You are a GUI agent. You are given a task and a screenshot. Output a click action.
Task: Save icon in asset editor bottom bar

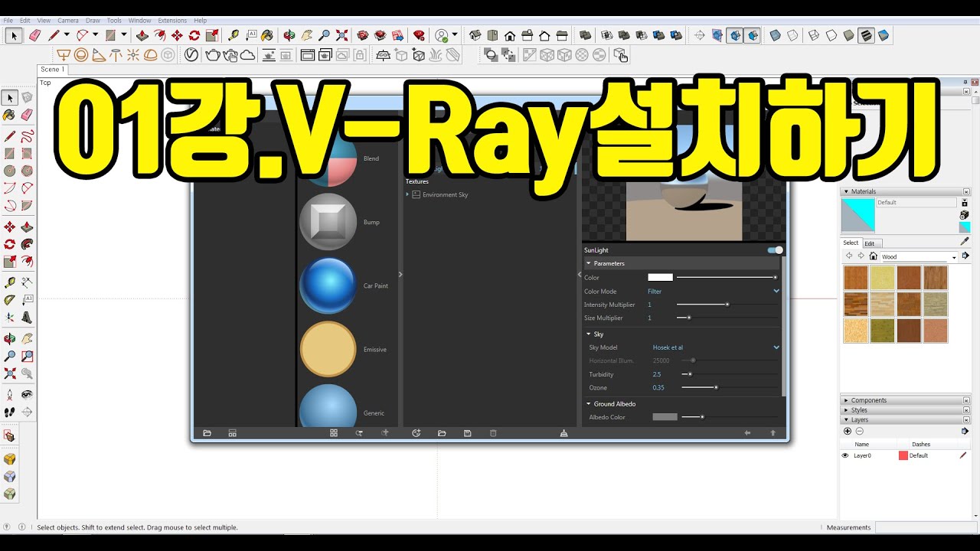tap(467, 433)
